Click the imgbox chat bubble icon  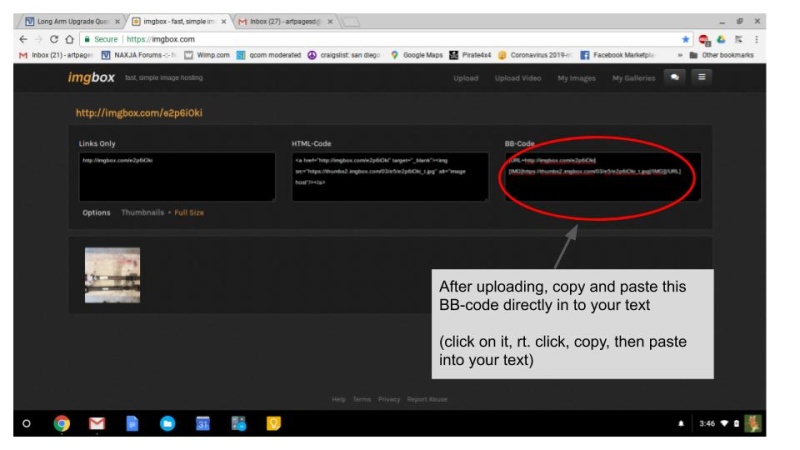674,77
